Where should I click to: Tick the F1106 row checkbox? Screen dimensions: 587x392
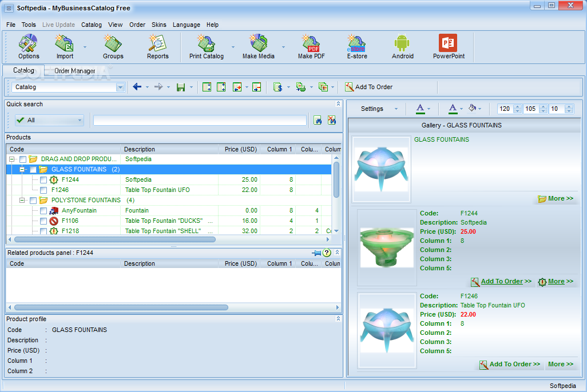[x=43, y=221]
